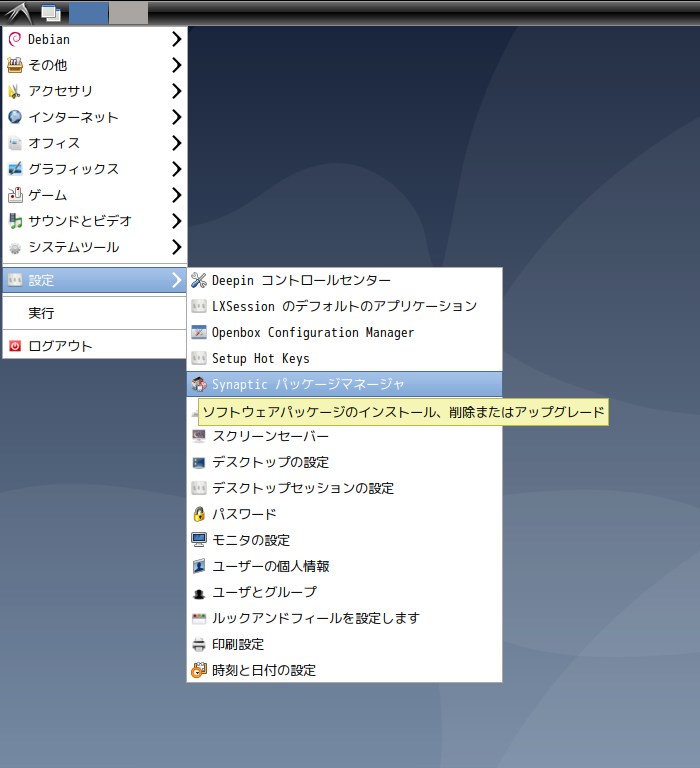Click the インターネット label text
This screenshot has width=700, height=768.
[73, 117]
